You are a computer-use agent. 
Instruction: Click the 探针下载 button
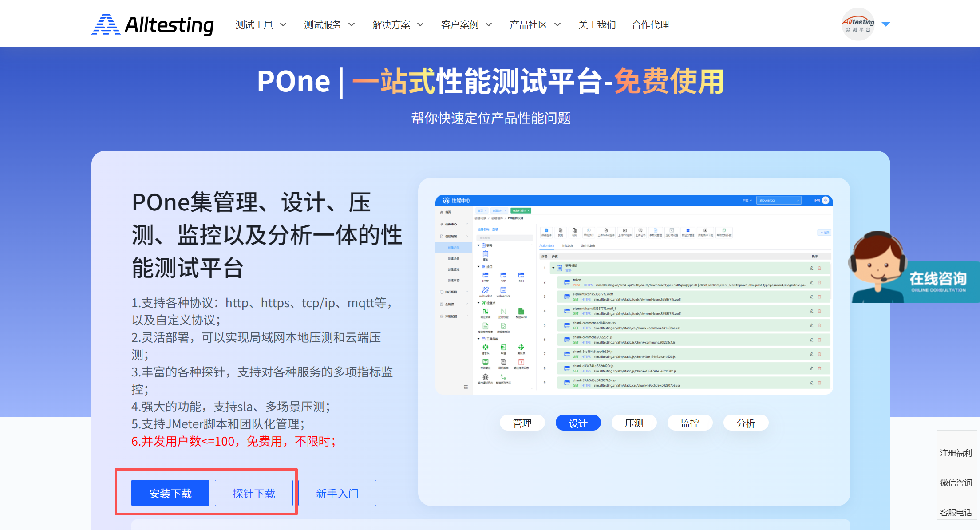click(254, 493)
